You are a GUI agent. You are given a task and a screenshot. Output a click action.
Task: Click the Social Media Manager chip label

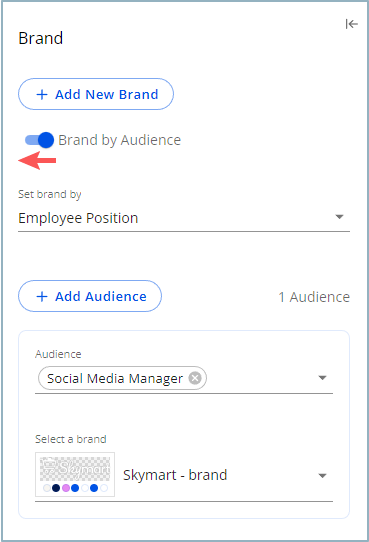115,379
